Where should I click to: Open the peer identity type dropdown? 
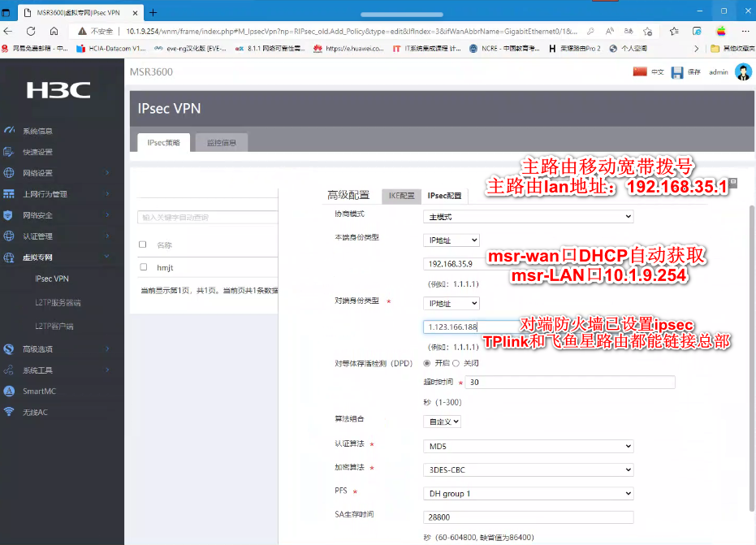tap(451, 303)
